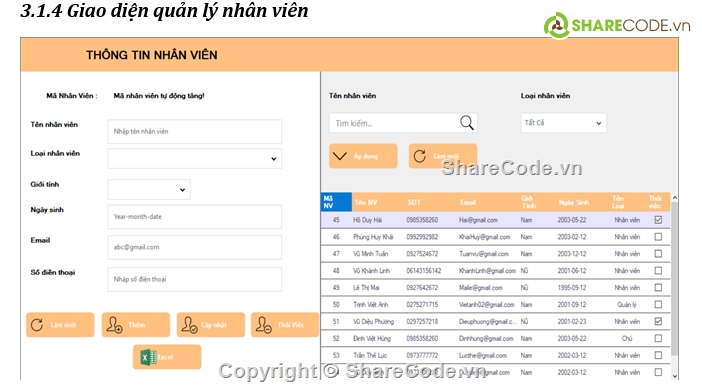702x390 pixels.
Task: Toggle Thôi việc checkbox for employee 51
Action: click(x=658, y=321)
